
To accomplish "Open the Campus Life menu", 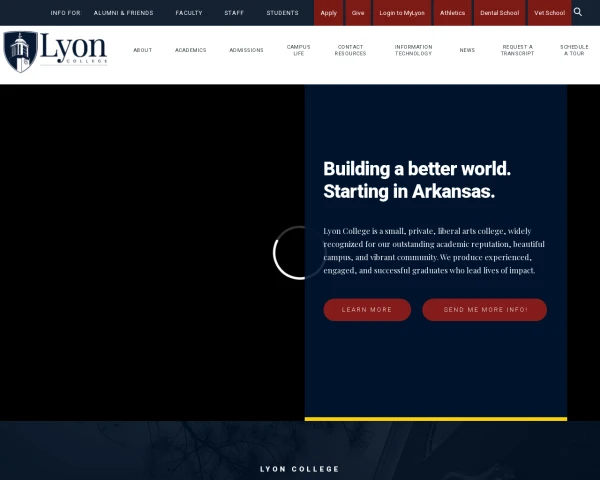I will pyautogui.click(x=298, y=50).
